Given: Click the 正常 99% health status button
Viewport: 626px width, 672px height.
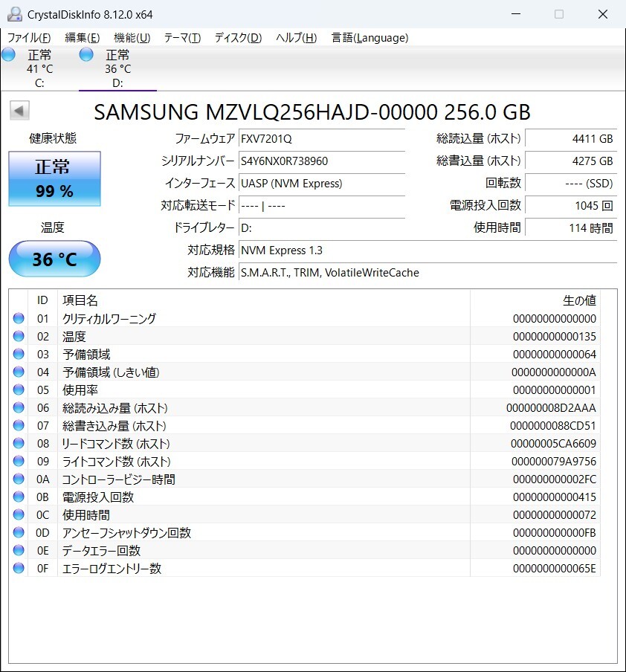Looking at the screenshot, I should pyautogui.click(x=54, y=179).
